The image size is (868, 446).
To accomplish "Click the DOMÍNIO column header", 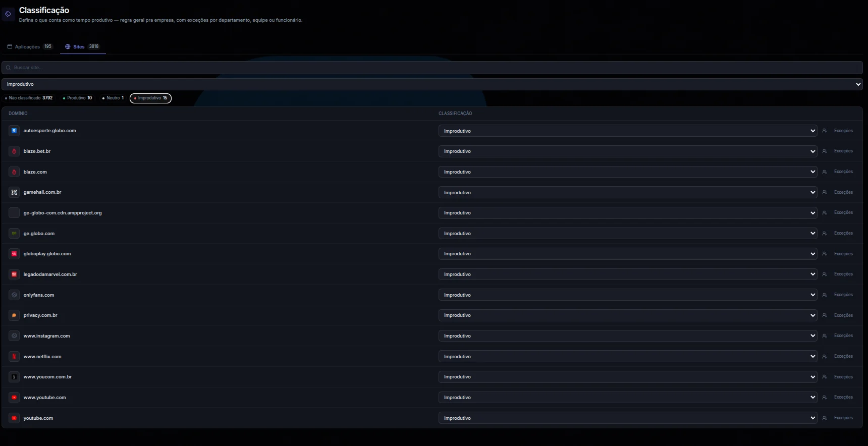I will pyautogui.click(x=18, y=114).
